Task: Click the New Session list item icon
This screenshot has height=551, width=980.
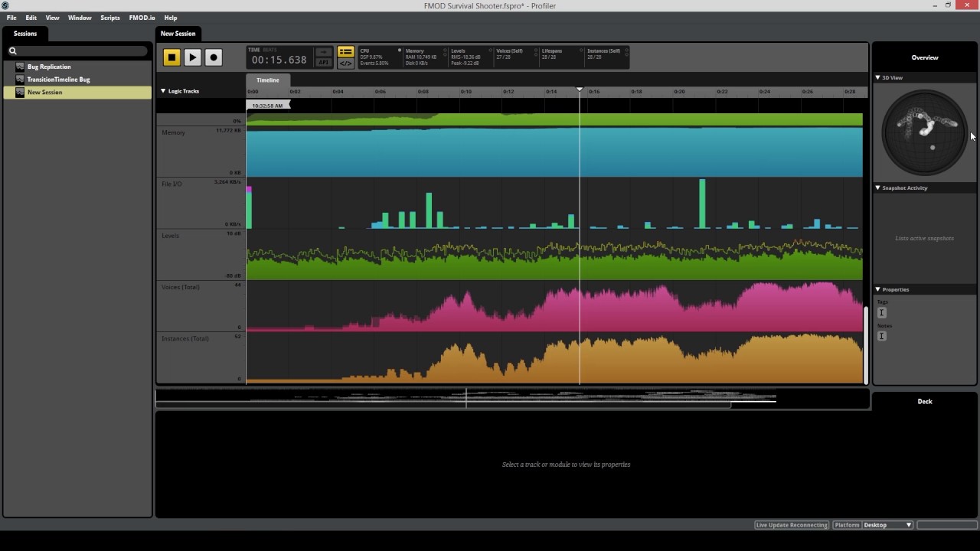Action: pyautogui.click(x=20, y=92)
